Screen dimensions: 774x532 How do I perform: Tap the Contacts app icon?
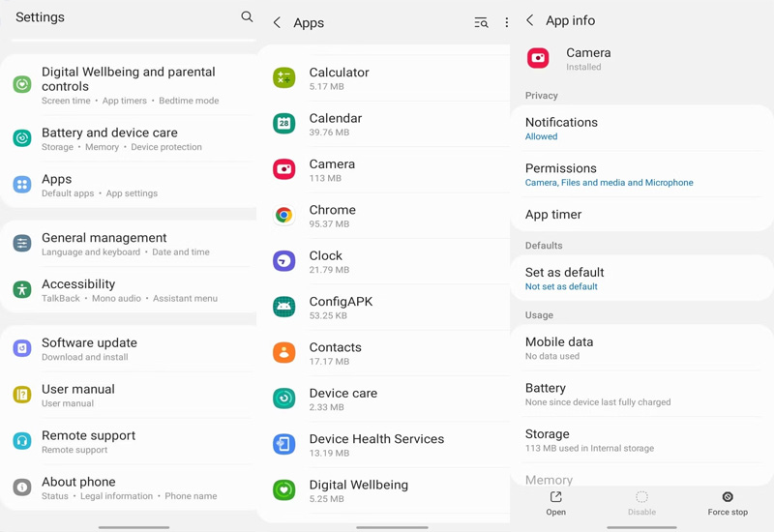284,353
